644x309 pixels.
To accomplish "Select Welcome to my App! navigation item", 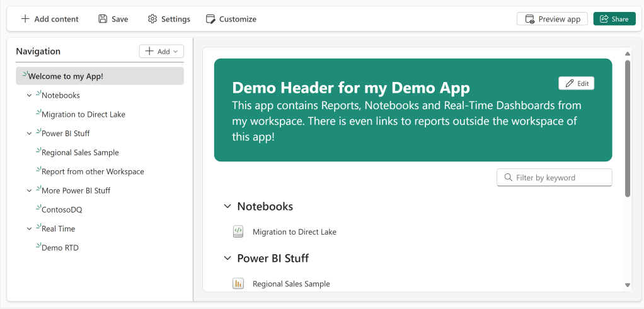I will point(100,76).
